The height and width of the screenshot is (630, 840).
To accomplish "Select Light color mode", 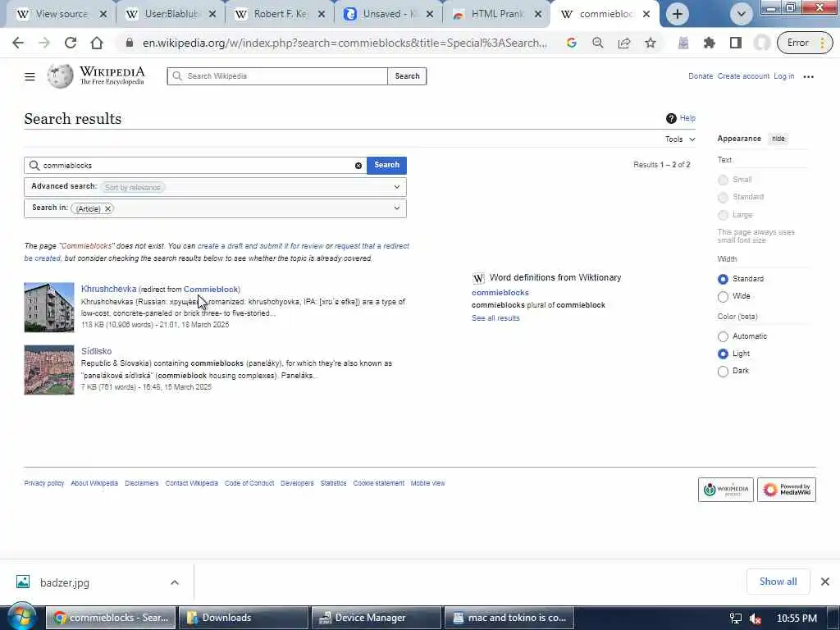I will pos(723,354).
